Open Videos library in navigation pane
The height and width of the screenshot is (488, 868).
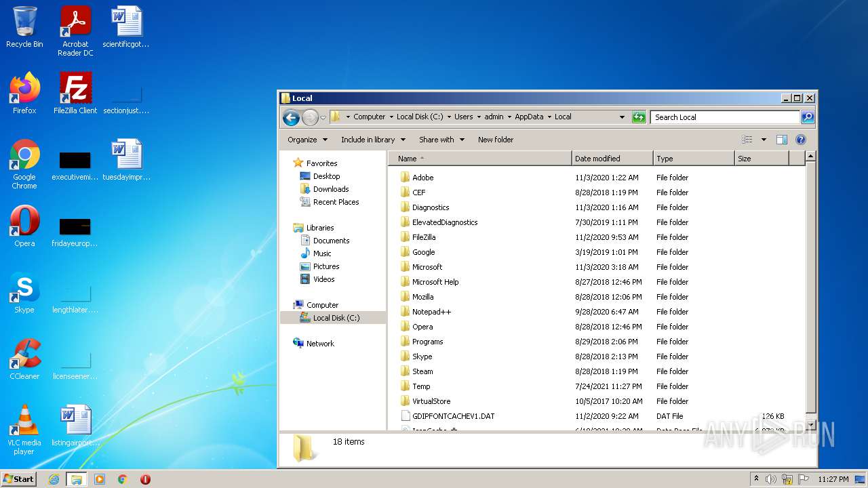pos(317,279)
